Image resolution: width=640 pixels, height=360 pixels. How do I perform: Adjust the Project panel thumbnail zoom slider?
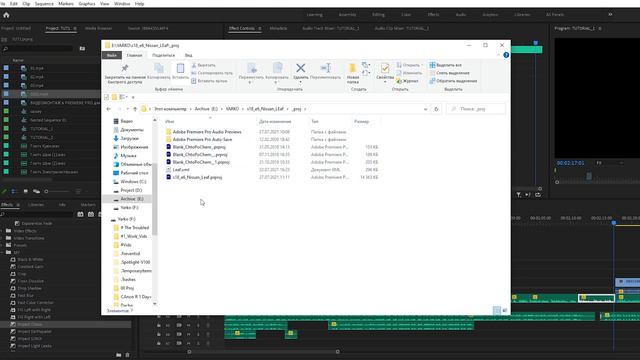point(58,191)
